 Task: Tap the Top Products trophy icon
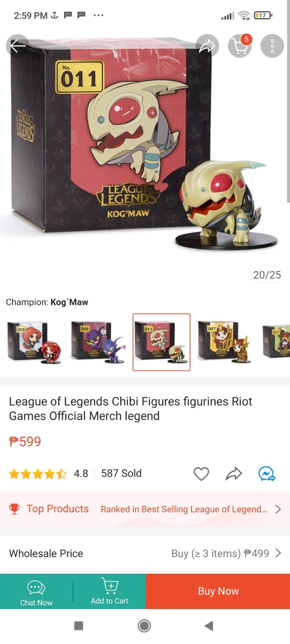pyautogui.click(x=14, y=509)
